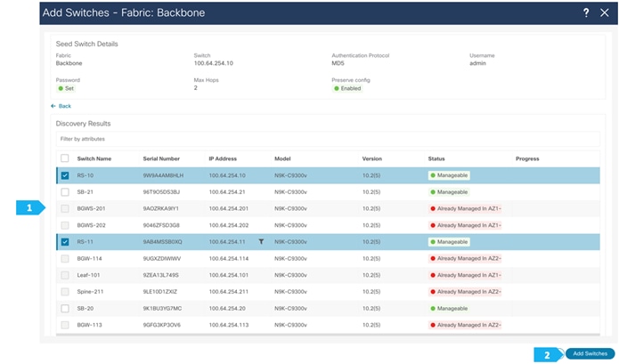Click the Manageable status badge for SB-21

[449, 192]
